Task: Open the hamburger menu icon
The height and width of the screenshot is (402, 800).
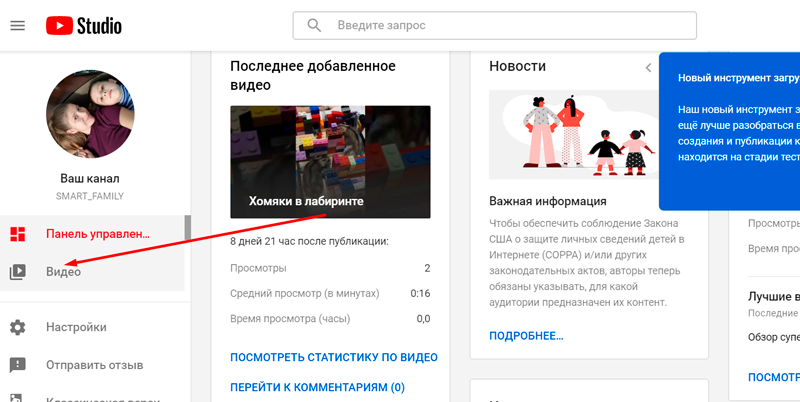Action: click(18, 26)
